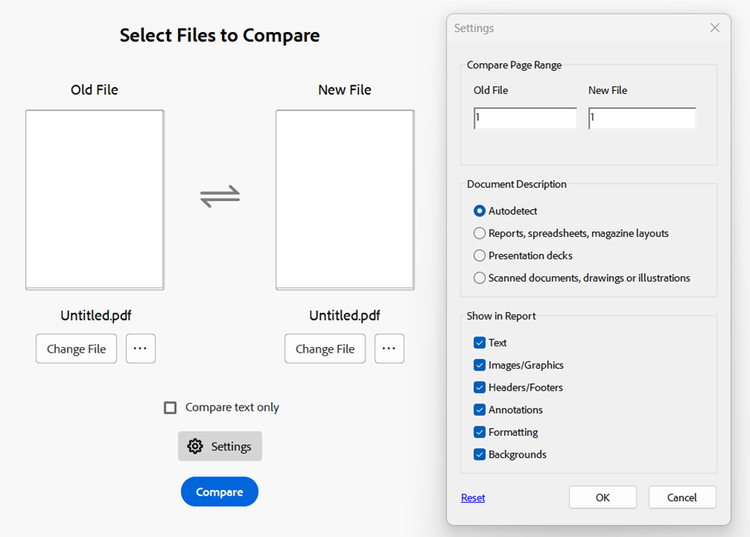This screenshot has height=537, width=750.
Task: Click the Old File page thumbnail
Action: click(95, 200)
